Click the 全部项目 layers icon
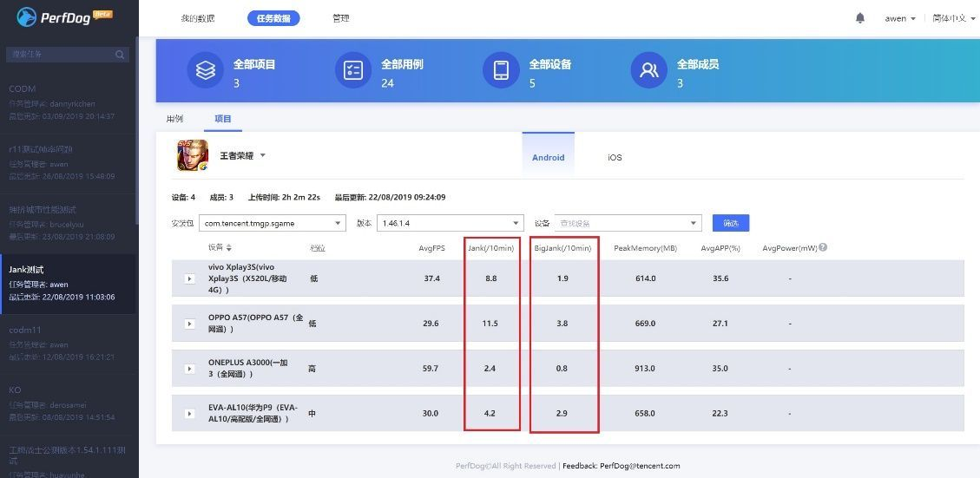The width and height of the screenshot is (980, 478). click(205, 71)
